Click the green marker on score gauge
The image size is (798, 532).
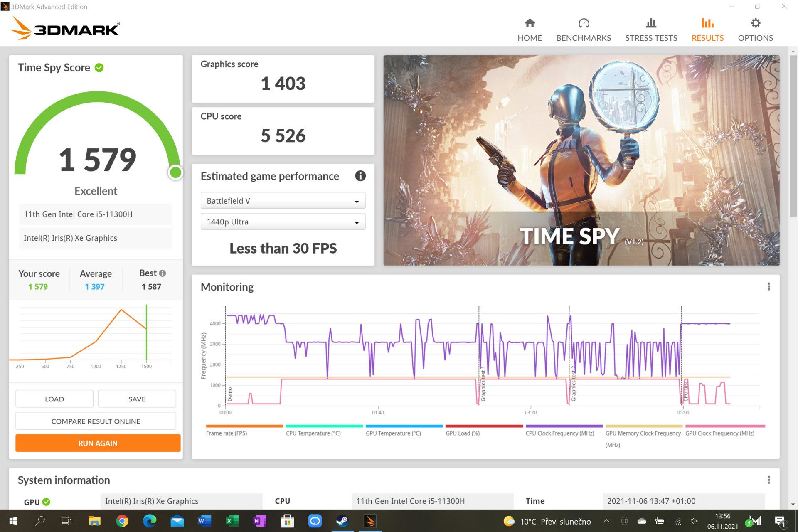click(x=176, y=172)
